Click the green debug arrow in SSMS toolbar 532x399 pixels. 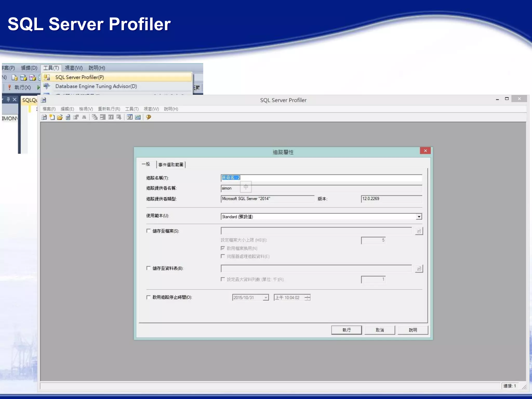39,87
